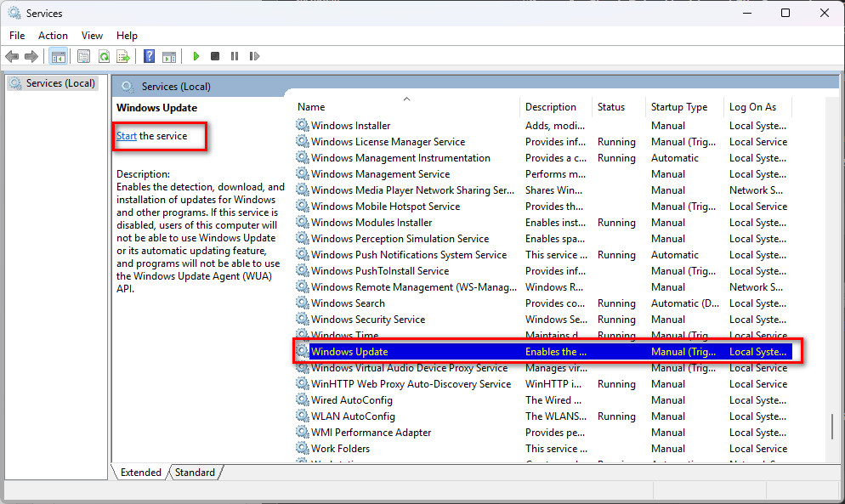Viewport: 845px width, 504px height.
Task: Click the Show/Hide Console Tree icon
Action: [58, 56]
